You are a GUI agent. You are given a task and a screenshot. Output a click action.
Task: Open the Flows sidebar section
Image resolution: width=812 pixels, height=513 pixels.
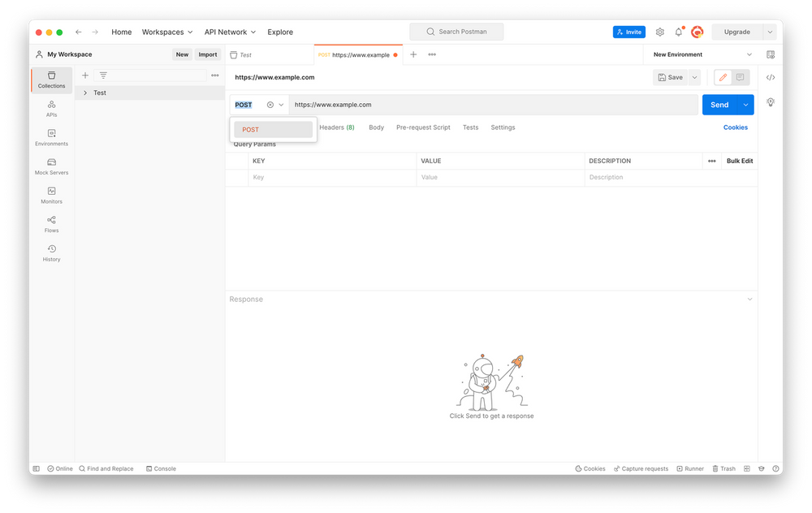tap(51, 225)
